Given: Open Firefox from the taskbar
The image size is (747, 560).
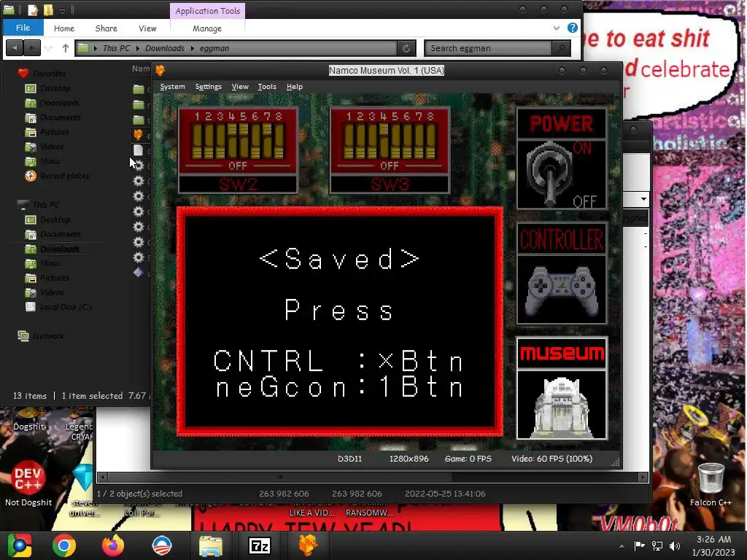Looking at the screenshot, I should 113,545.
